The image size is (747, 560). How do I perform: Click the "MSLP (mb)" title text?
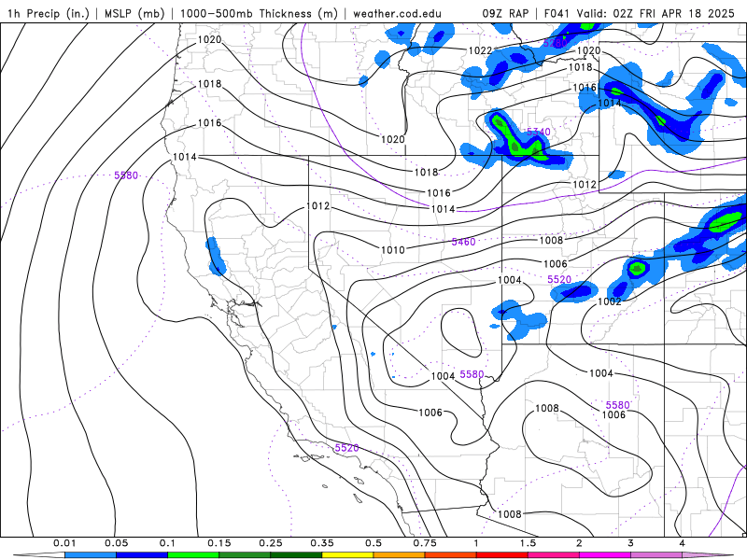(134, 13)
